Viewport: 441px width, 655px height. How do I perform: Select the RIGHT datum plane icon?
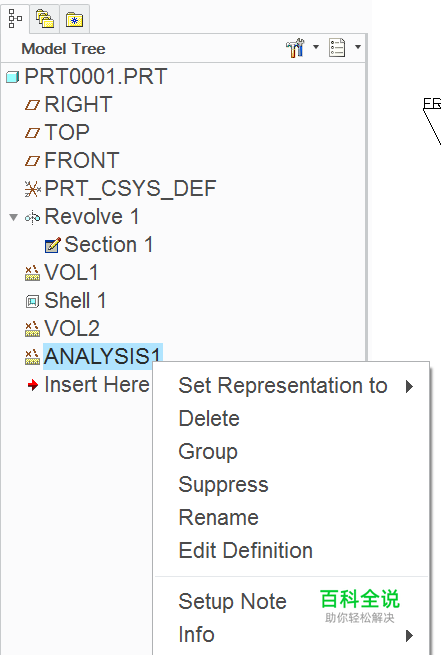point(32,105)
